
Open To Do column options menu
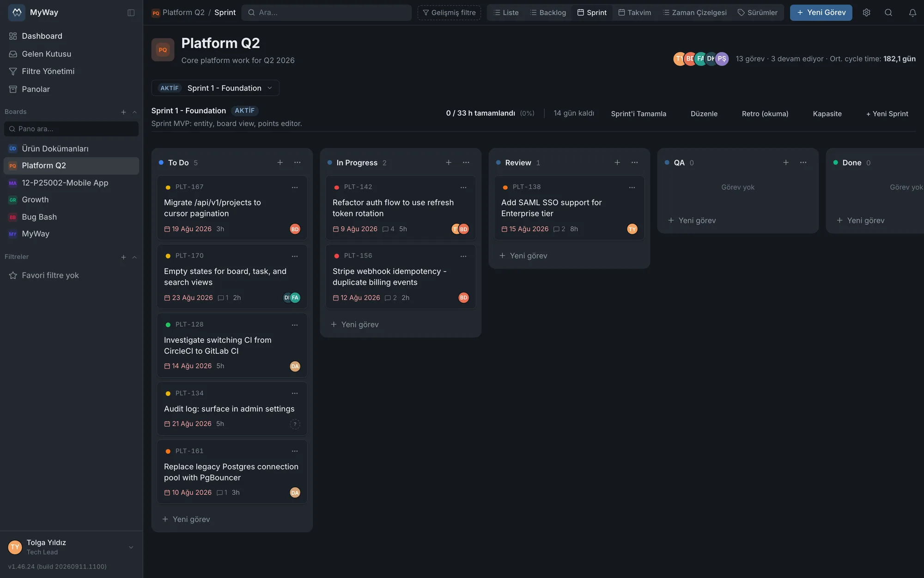pyautogui.click(x=298, y=162)
